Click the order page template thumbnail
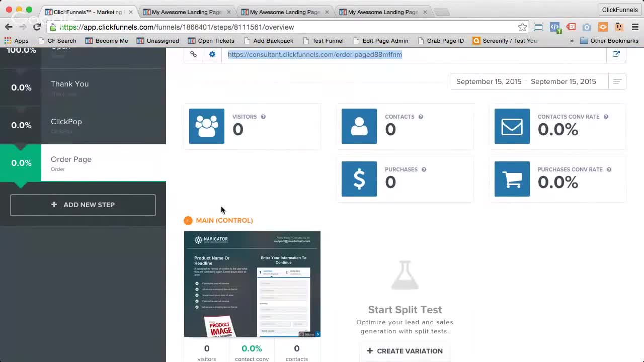Screen dimensions: 644x362 (x=252, y=284)
